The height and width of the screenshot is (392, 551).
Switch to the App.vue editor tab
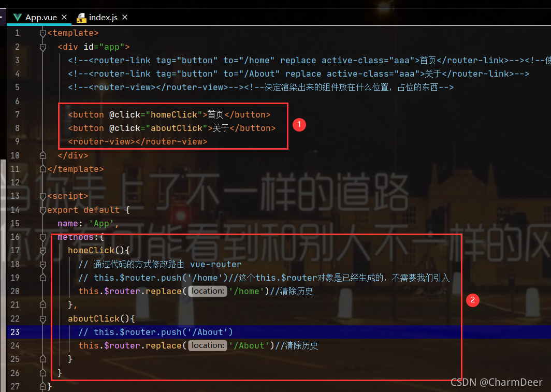coord(39,17)
